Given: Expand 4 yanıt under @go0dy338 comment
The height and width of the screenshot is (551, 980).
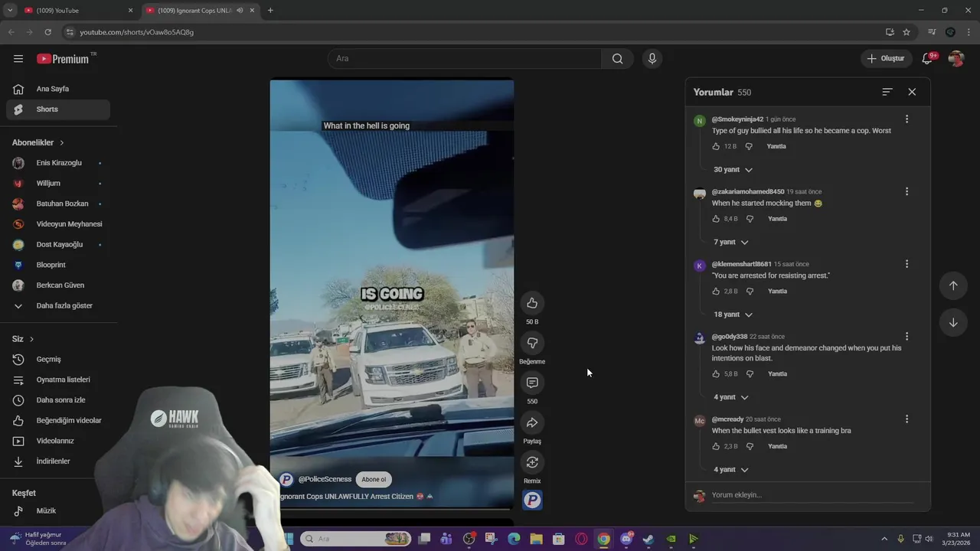Looking at the screenshot, I should [x=731, y=397].
